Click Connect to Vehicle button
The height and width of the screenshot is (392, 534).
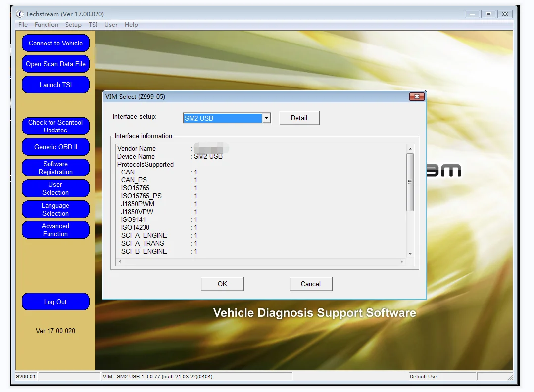[55, 43]
